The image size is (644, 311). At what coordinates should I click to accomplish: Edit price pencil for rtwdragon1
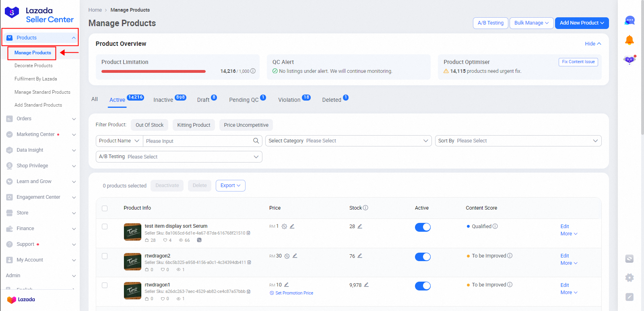(x=287, y=285)
